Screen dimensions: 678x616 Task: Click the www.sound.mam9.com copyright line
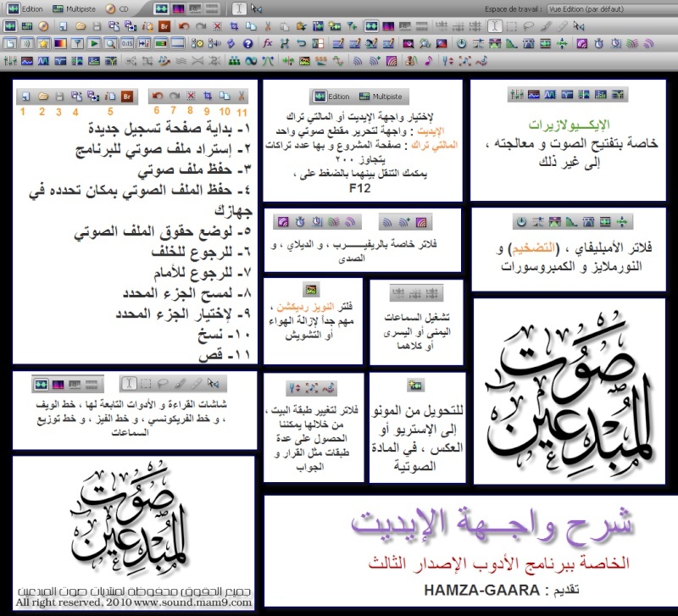133,602
